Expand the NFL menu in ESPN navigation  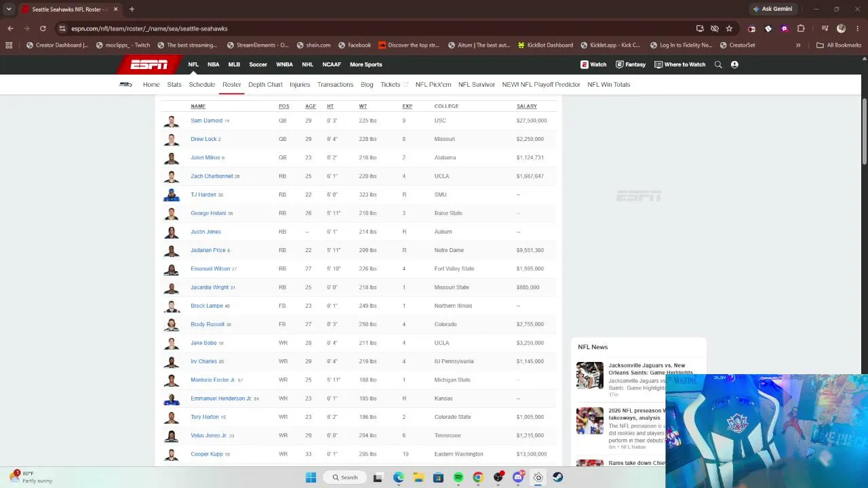click(x=193, y=64)
